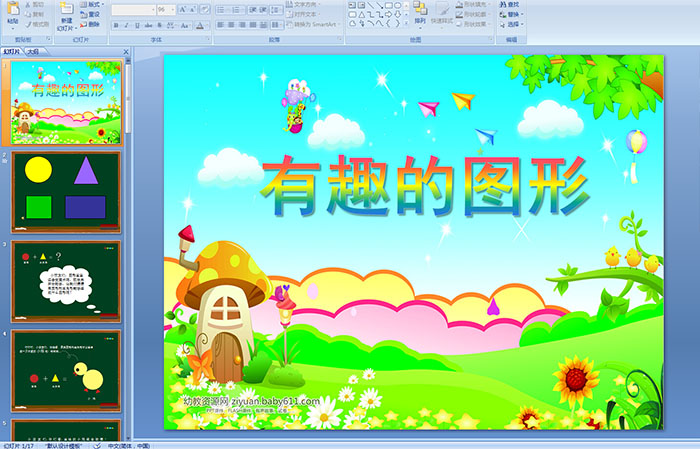Image resolution: width=700 pixels, height=449 pixels.
Task: Click the Find (查找) binoculars button
Action: point(510,4)
